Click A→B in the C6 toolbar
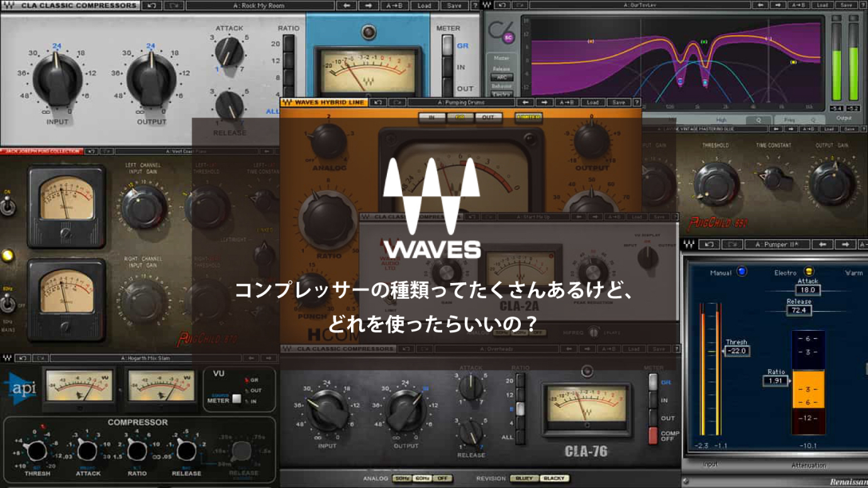The height and width of the screenshot is (488, 868). [x=799, y=4]
